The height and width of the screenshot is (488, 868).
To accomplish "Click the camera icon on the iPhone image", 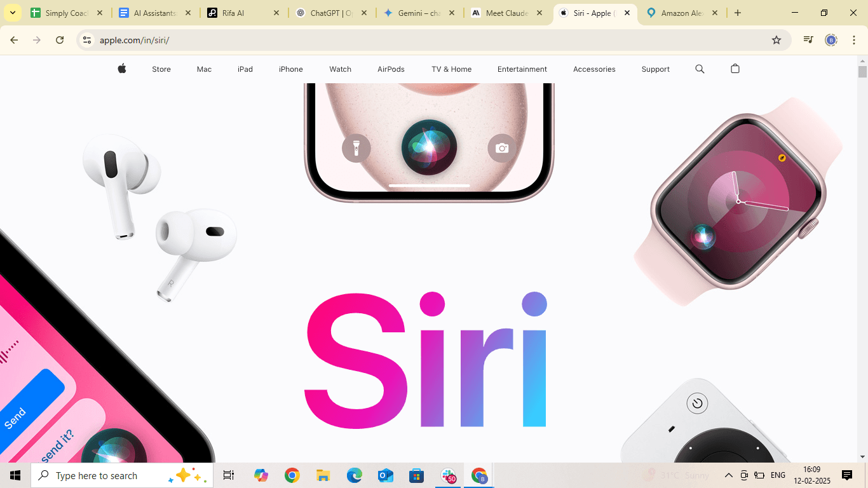I will pyautogui.click(x=502, y=148).
